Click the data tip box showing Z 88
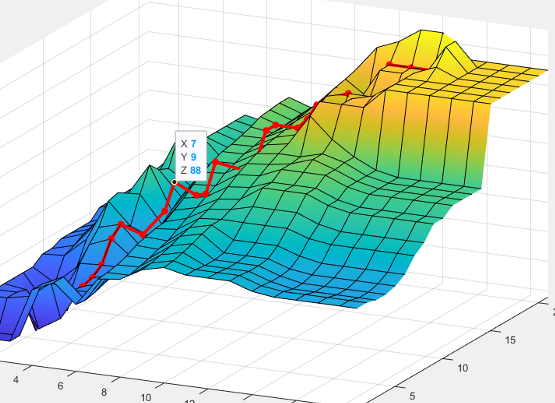The image size is (555, 403). (x=191, y=156)
